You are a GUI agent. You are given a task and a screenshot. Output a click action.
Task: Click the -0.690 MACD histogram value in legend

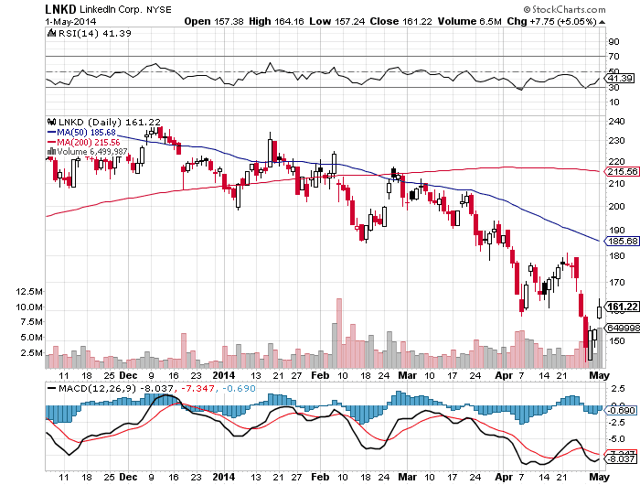click(239, 388)
